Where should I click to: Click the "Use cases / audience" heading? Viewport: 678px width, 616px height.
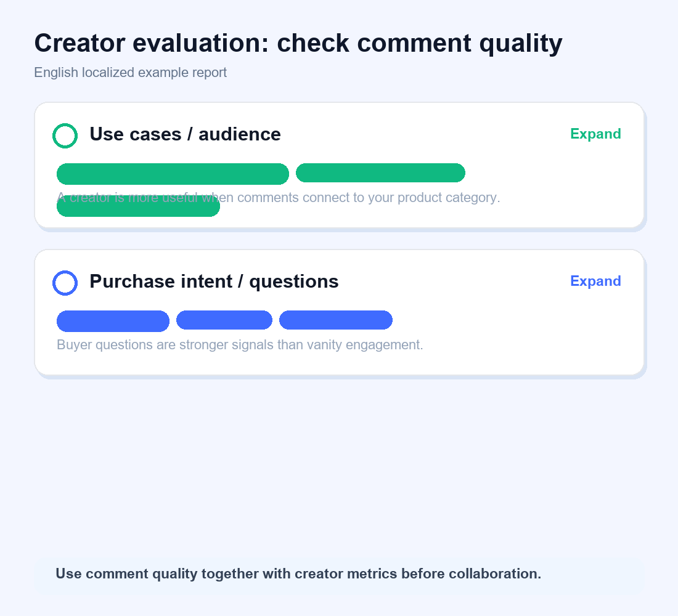[185, 134]
